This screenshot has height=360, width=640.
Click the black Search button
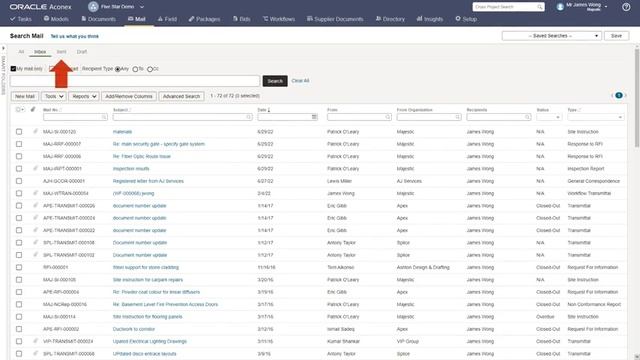pos(275,81)
